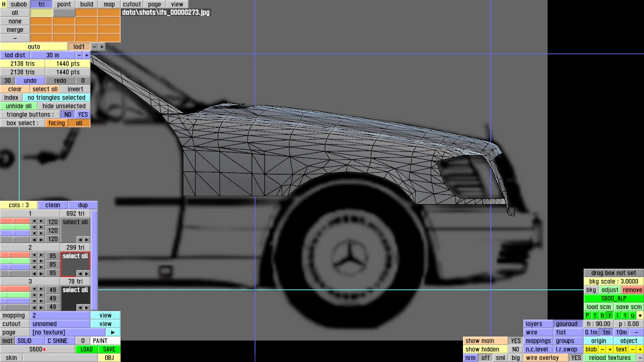Select the l (left) view button
Viewport: 644px width, 362px height.
(x=618, y=315)
